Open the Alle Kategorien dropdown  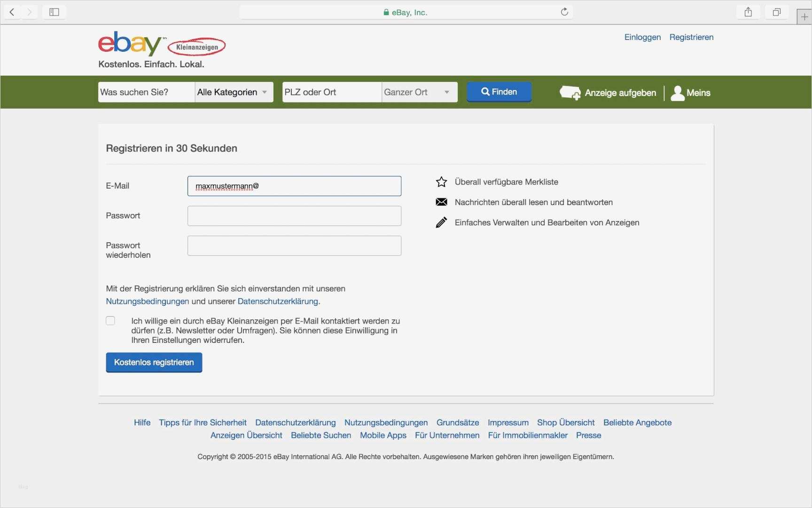pyautogui.click(x=233, y=92)
